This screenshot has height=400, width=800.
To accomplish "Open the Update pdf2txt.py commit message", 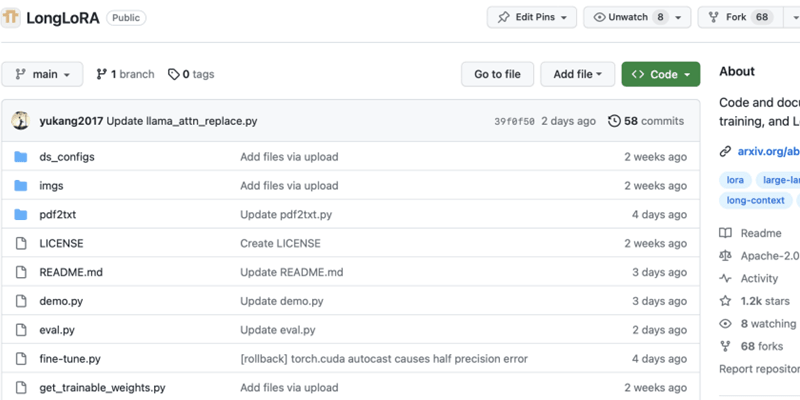I will [x=286, y=215].
